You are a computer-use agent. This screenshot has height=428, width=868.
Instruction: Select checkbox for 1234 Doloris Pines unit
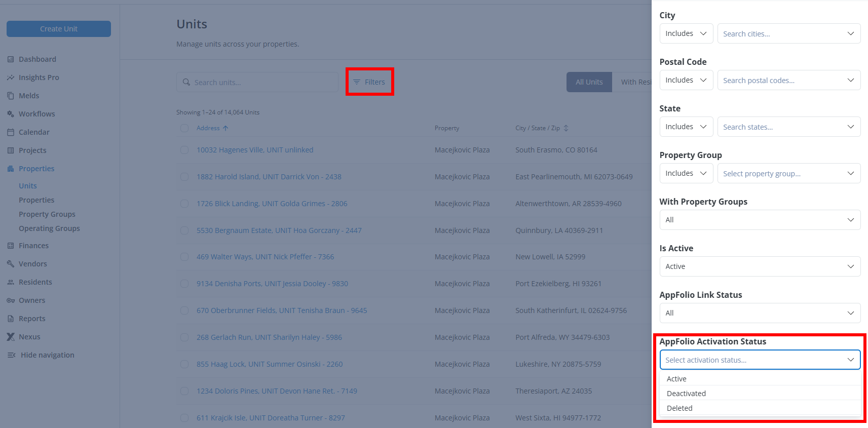184,391
